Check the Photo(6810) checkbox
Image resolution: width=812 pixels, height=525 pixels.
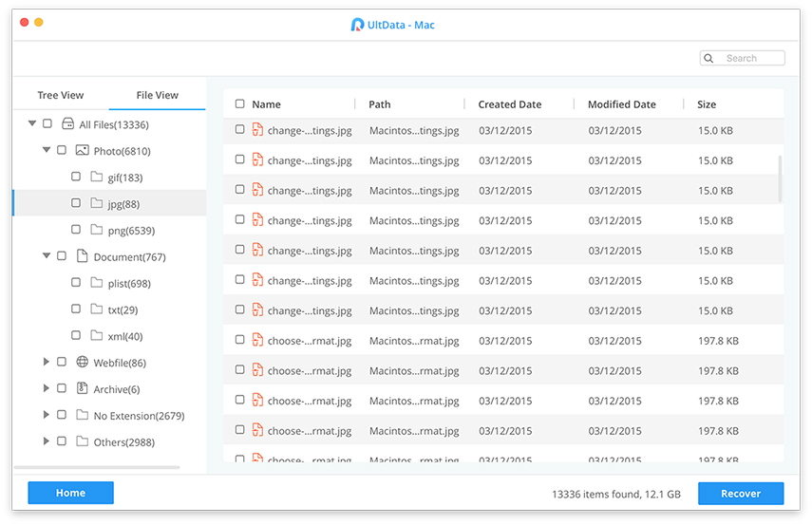click(62, 150)
